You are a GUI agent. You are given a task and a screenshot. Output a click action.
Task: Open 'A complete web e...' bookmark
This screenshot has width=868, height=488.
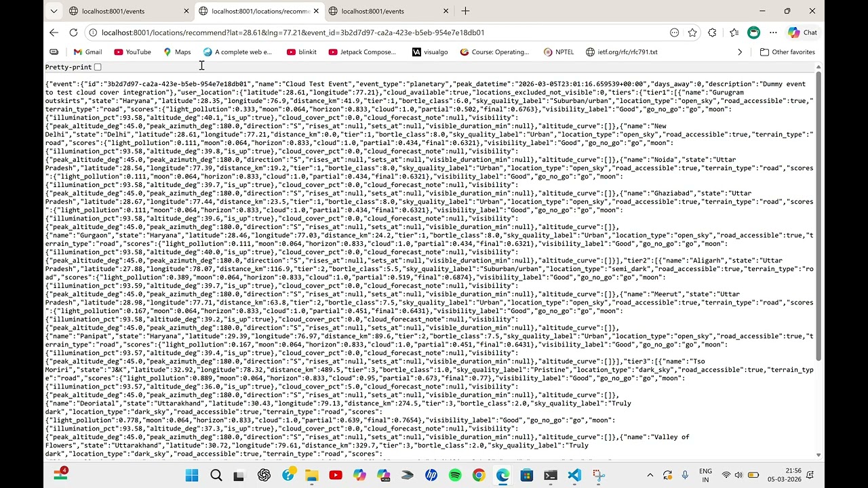[x=237, y=52]
